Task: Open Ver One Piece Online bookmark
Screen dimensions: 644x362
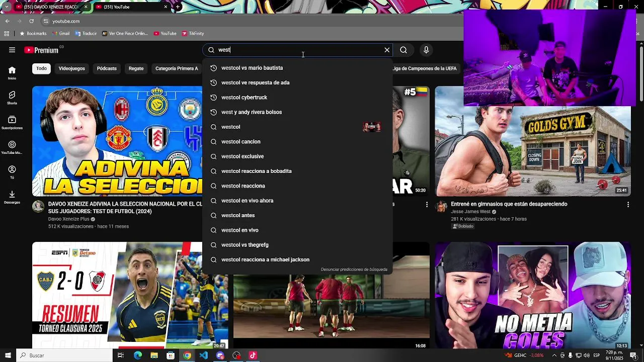Action: (x=125, y=34)
